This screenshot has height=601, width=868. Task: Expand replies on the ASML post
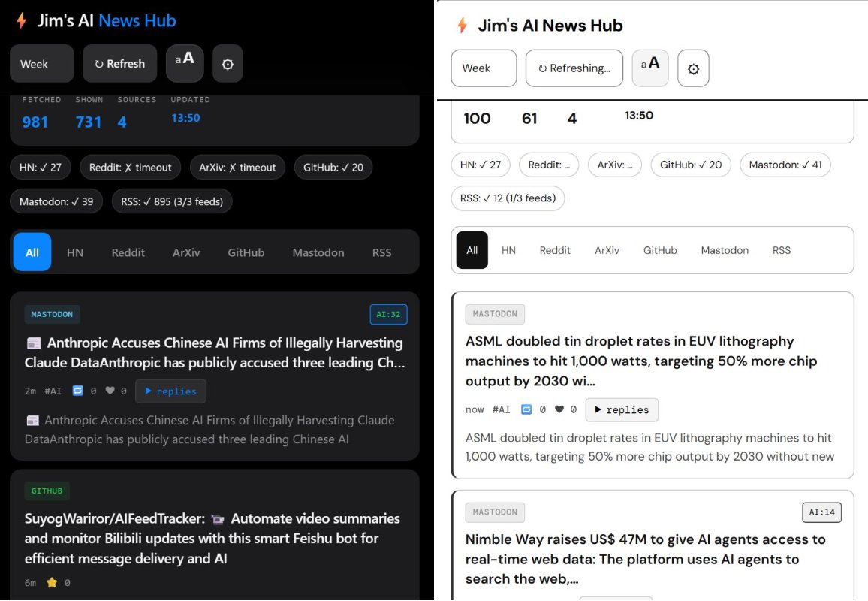point(622,409)
